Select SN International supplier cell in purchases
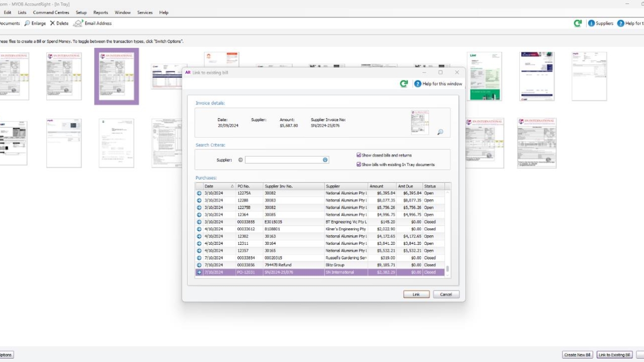 pos(346,273)
